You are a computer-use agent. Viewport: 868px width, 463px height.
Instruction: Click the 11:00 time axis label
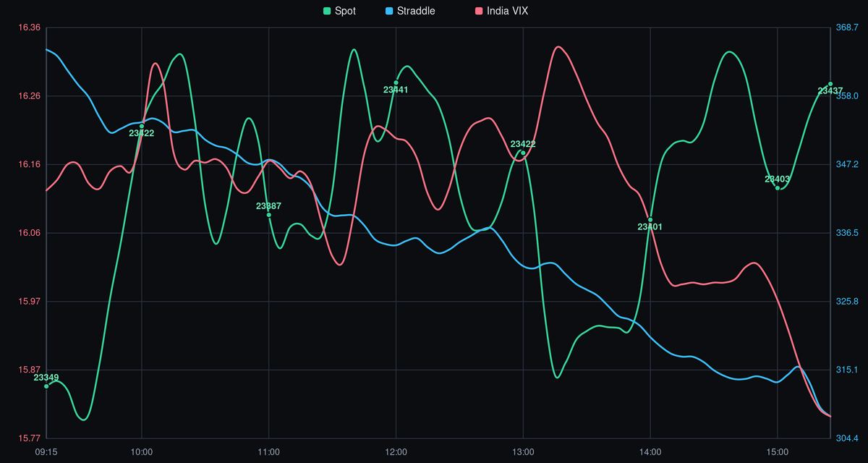(269, 451)
